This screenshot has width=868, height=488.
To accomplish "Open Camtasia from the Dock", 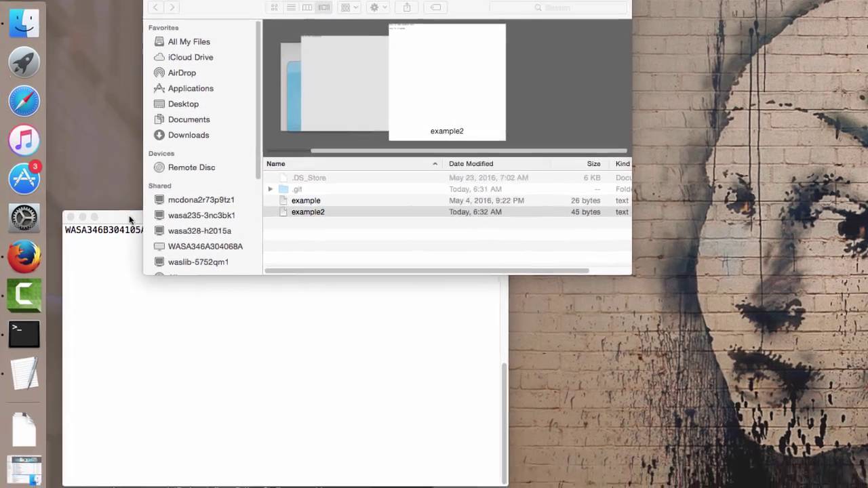I will [24, 296].
